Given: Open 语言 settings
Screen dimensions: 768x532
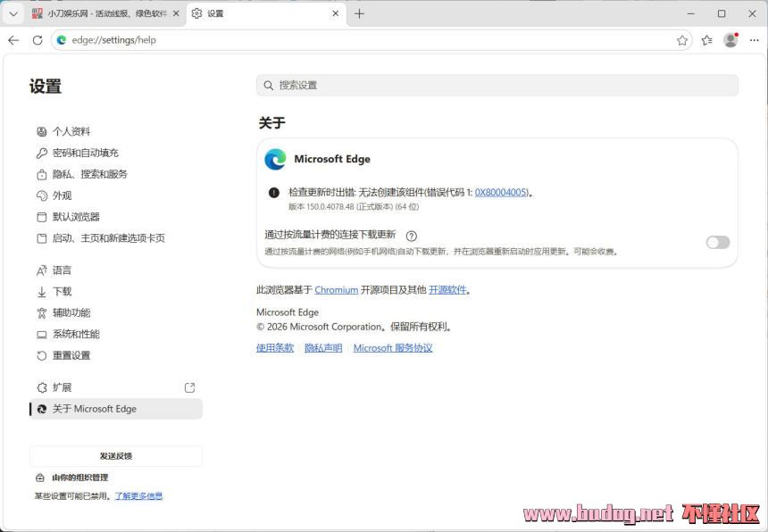Looking at the screenshot, I should click(117, 270).
